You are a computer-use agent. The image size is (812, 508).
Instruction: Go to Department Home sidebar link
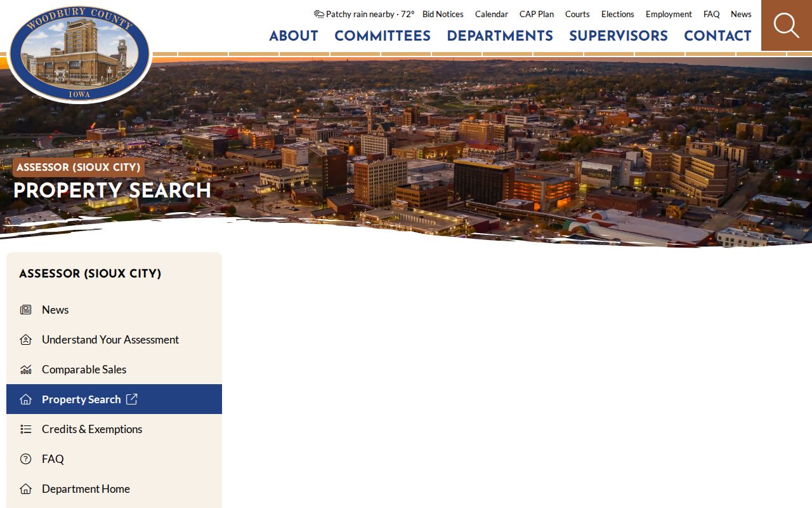pyautogui.click(x=114, y=489)
